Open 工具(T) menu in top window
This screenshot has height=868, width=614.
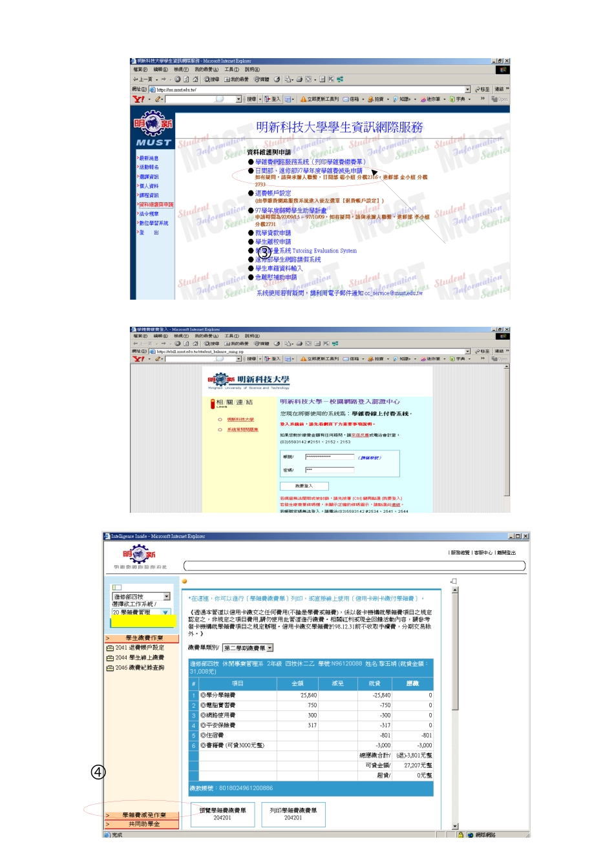(231, 69)
